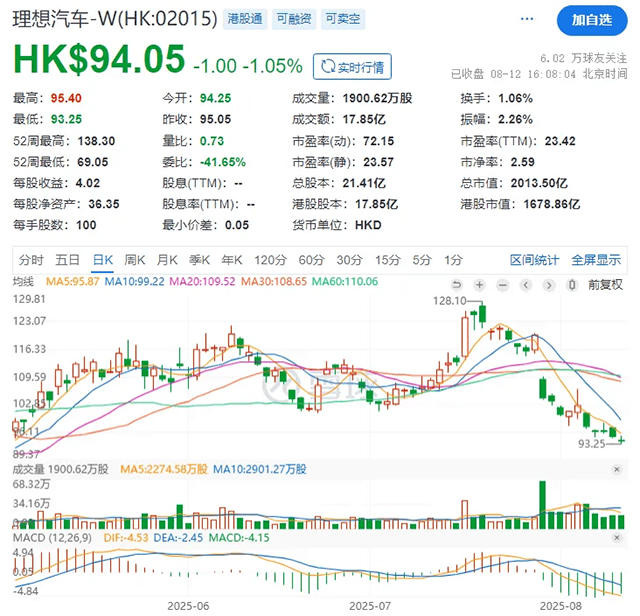Click the DEA:-2.45 value

178,538
